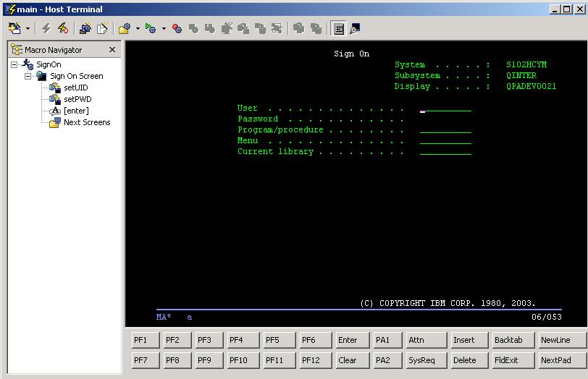
Task: Click the Delete keypad button
Action: [x=469, y=360]
